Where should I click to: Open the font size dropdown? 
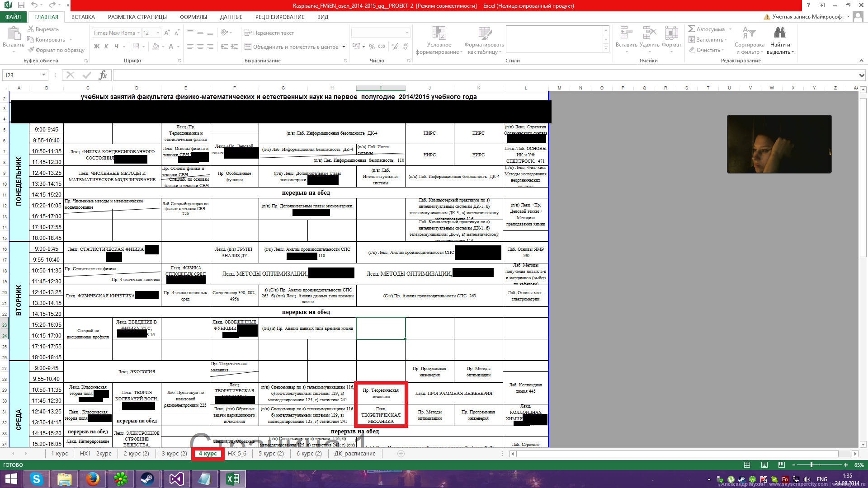(x=158, y=33)
